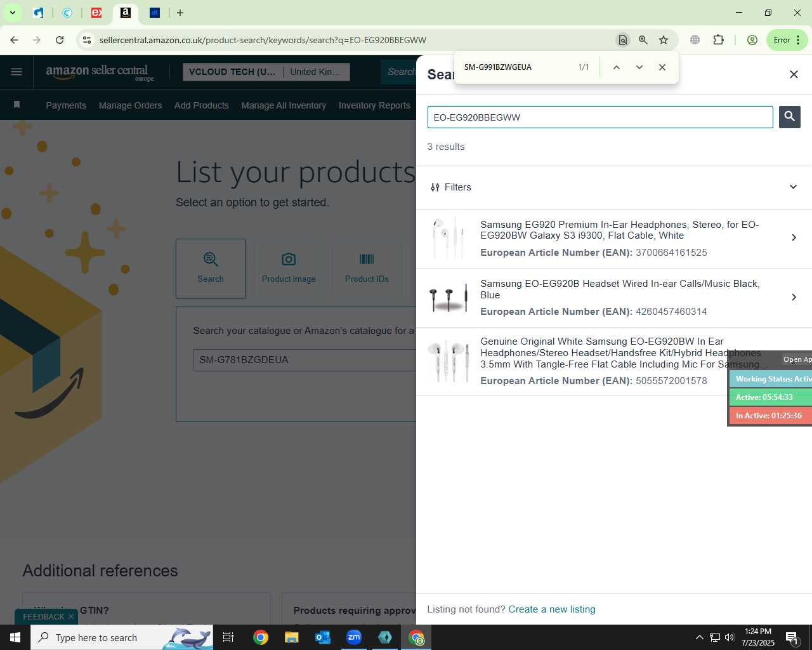Click the black headset thumbnail
812x650 pixels.
click(448, 297)
